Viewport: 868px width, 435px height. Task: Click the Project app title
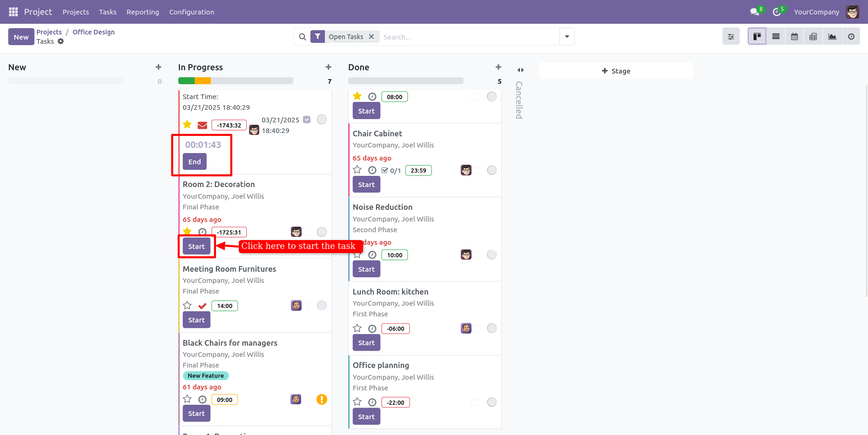(x=38, y=12)
